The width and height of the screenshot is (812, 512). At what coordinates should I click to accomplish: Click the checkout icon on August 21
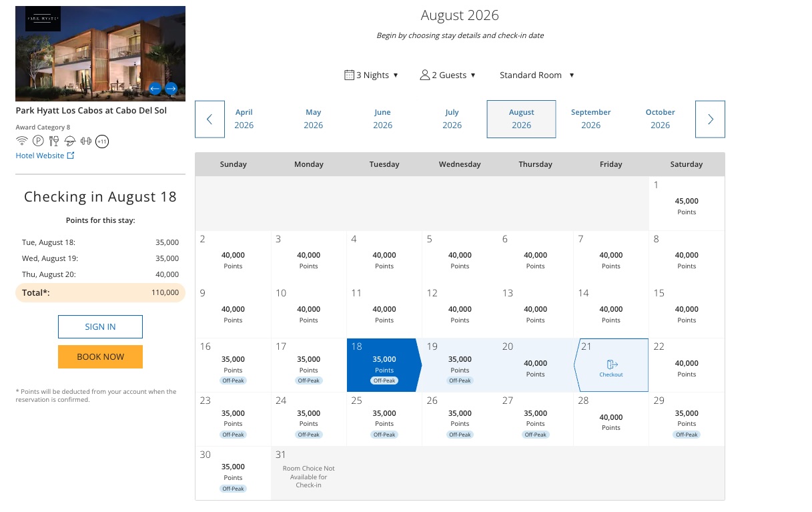tap(612, 364)
